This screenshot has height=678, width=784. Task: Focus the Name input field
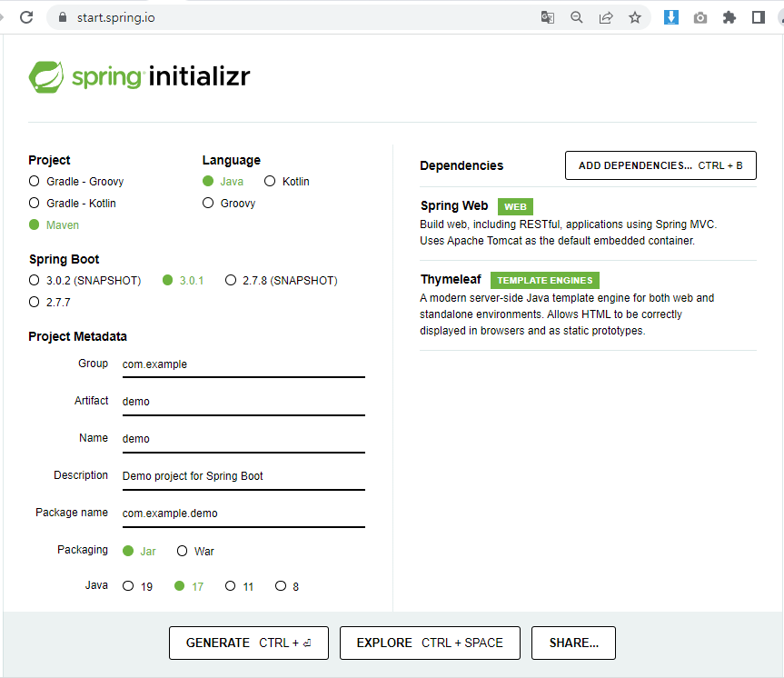coord(243,439)
